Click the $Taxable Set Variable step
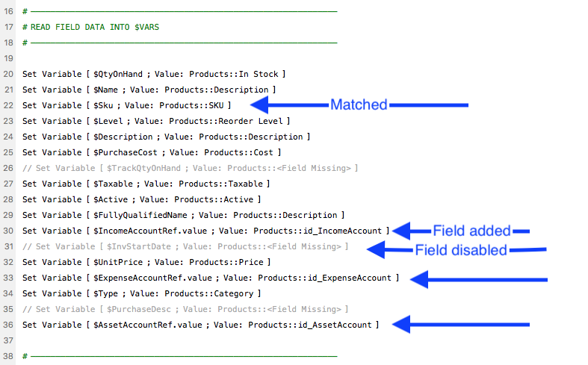 click(x=146, y=184)
